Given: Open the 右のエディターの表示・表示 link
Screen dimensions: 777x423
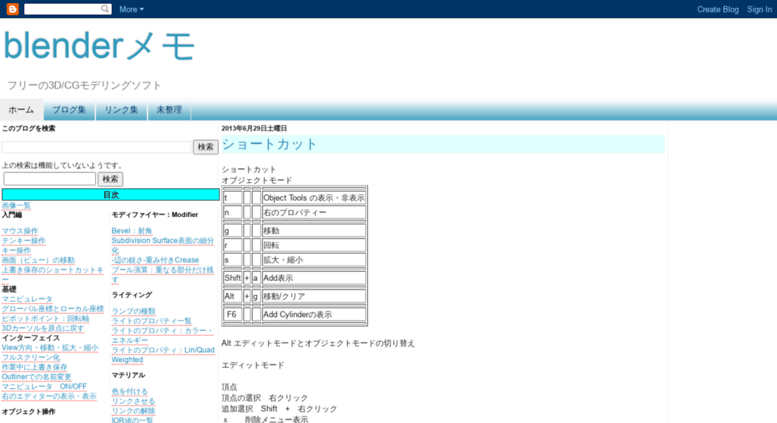Looking at the screenshot, I should pyautogui.click(x=49, y=396).
